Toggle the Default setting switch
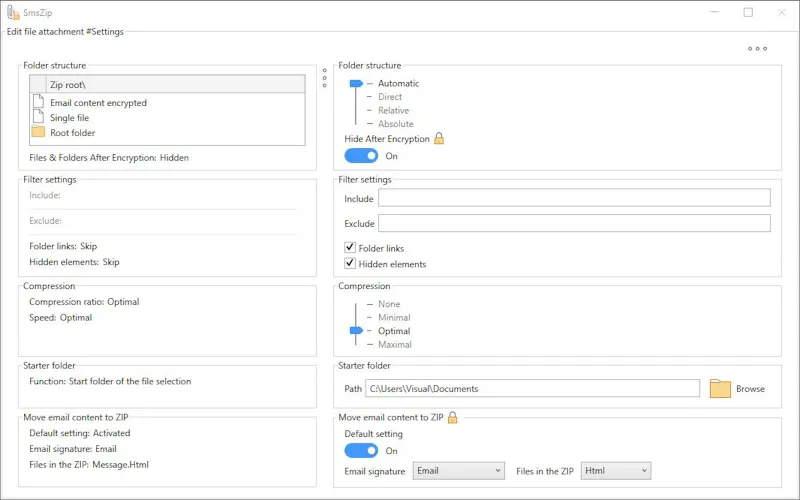The image size is (800, 500). [361, 451]
